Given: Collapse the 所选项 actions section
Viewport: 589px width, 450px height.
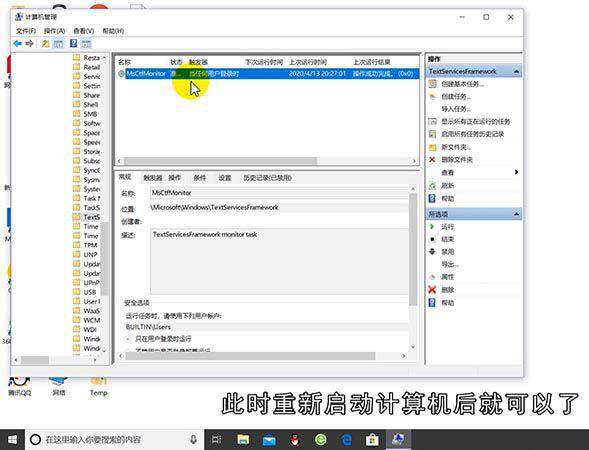Looking at the screenshot, I should click(x=516, y=214).
